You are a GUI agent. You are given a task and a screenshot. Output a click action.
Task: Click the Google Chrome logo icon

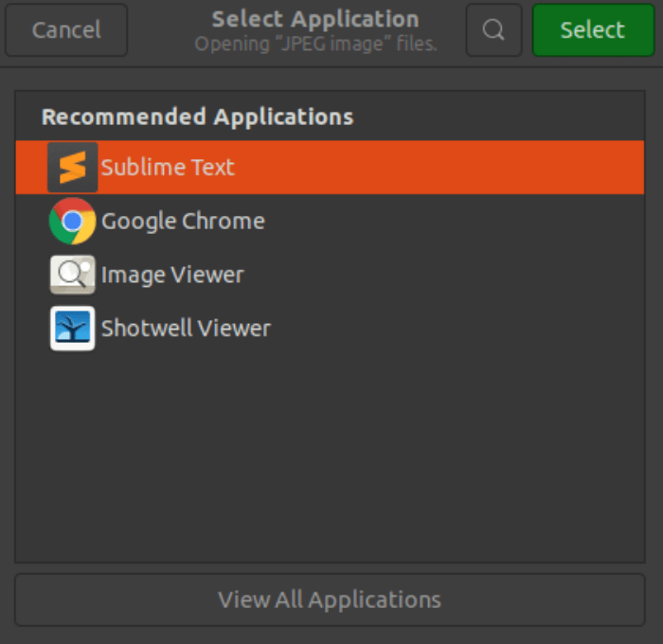tap(73, 222)
